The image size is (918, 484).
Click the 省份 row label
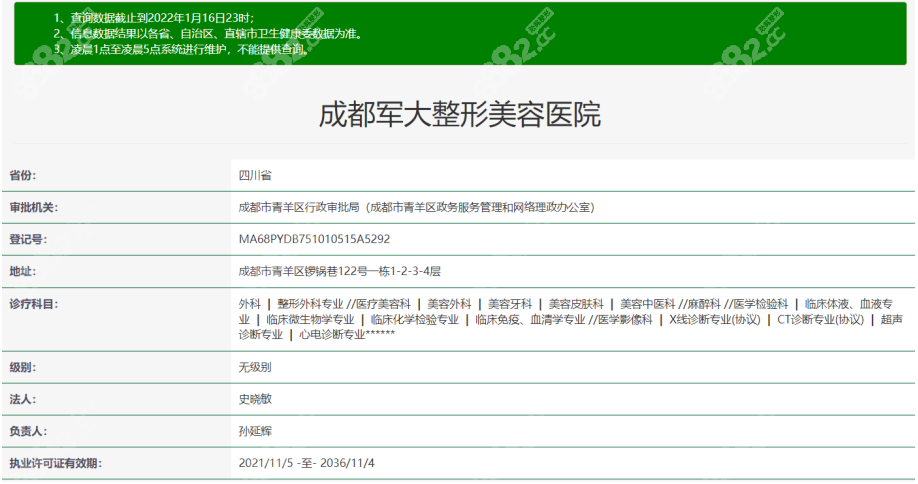point(22,176)
